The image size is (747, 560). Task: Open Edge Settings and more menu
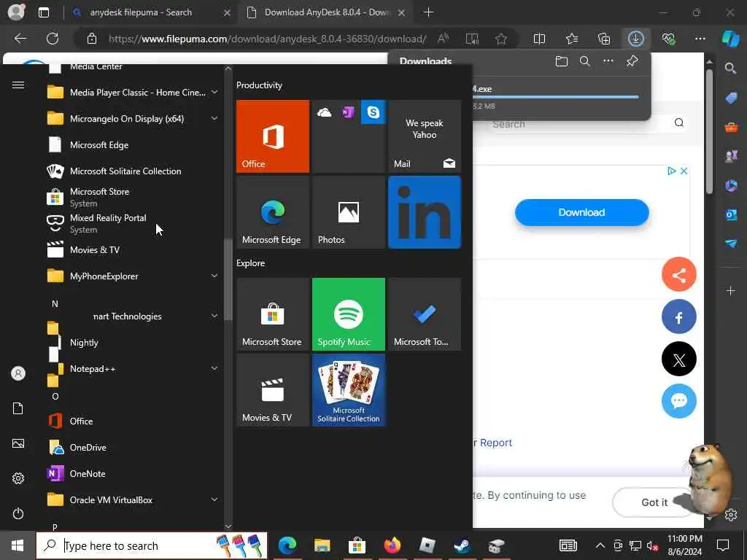point(700,39)
